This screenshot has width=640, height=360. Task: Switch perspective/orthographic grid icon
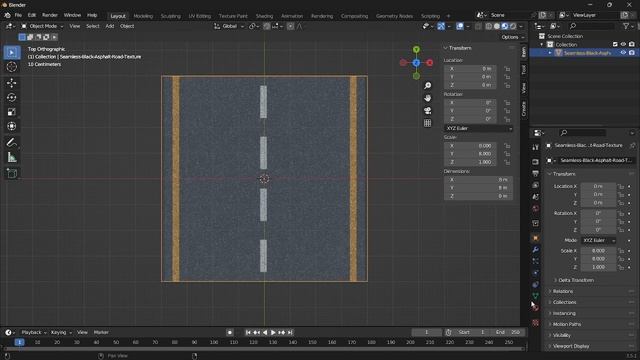tap(427, 123)
